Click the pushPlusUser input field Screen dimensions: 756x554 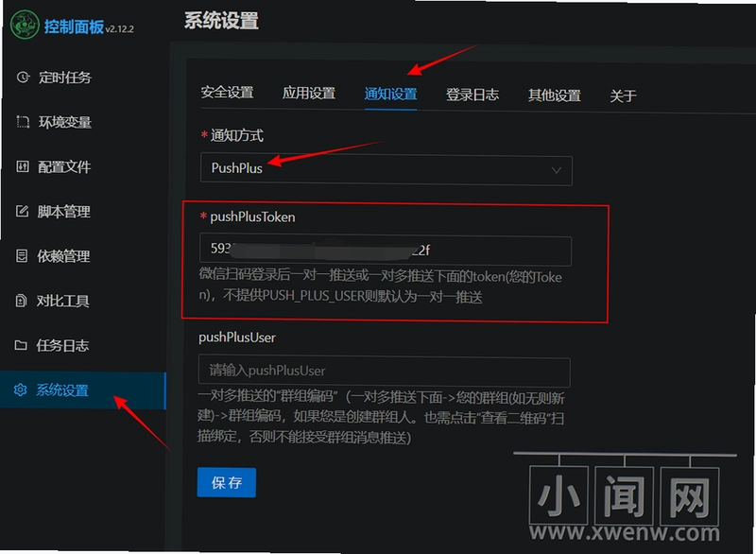coord(385,371)
